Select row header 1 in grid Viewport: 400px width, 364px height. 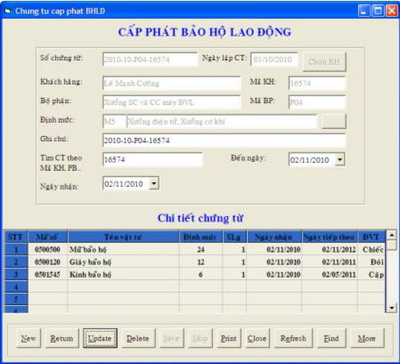pyautogui.click(x=16, y=249)
